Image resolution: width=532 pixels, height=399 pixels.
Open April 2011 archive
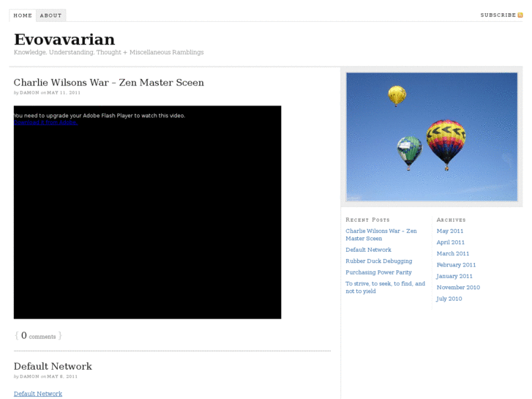450,242
